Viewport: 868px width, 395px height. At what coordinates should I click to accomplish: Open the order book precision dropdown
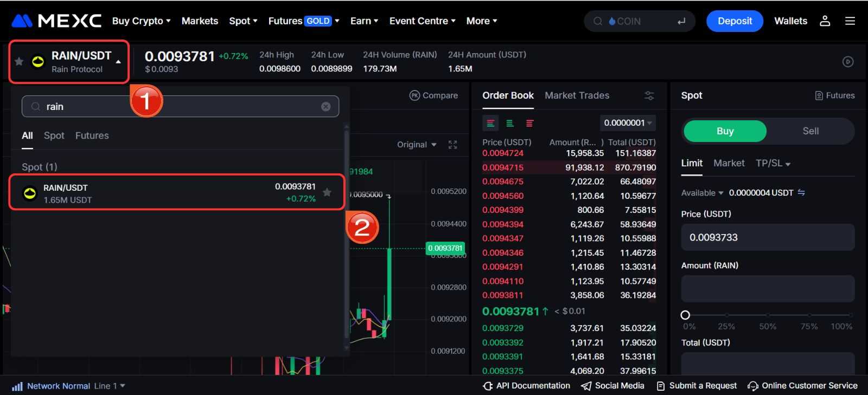coord(628,123)
